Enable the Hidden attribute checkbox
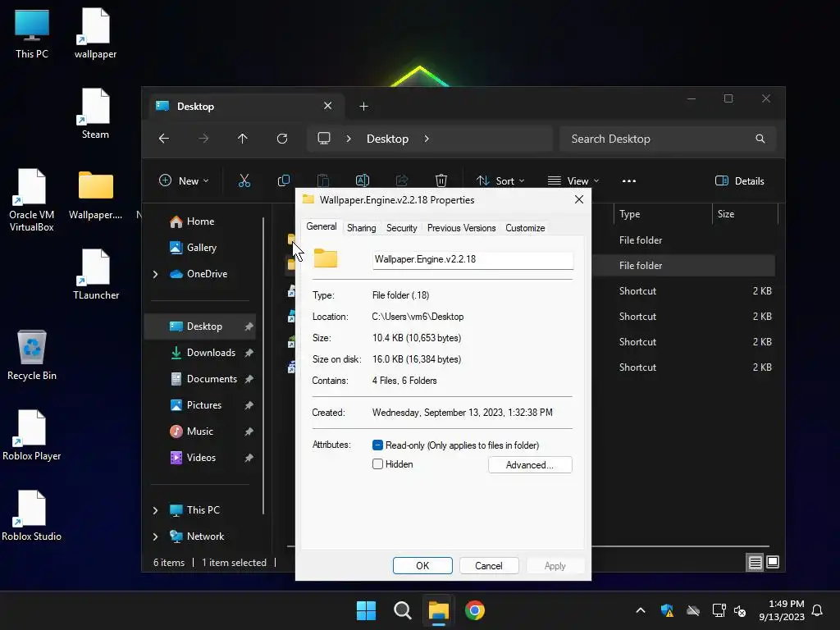840x630 pixels. 377,464
